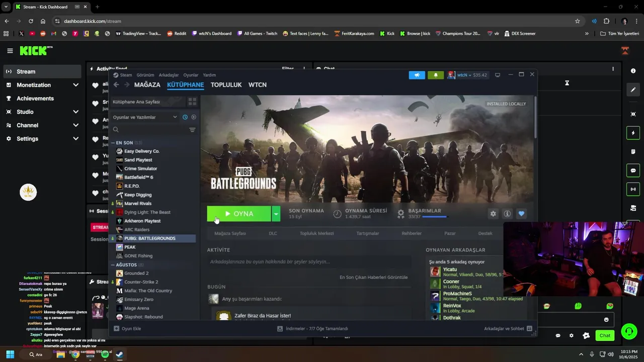Select Stream in Kick sidebar
The image size is (644, 362).
42,71
